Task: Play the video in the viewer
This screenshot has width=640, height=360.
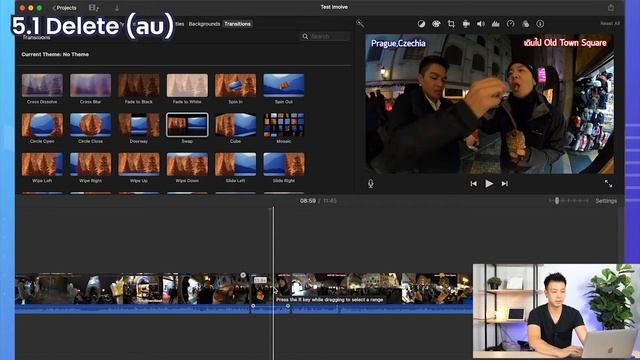Action: 489,184
